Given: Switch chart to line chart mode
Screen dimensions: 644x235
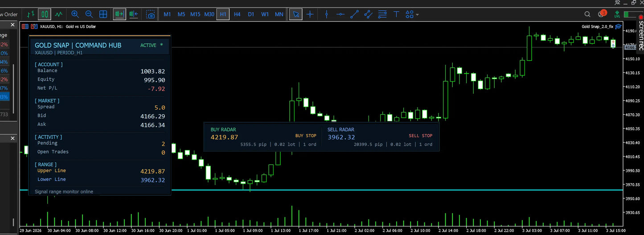Looking at the screenshot, I should pos(59,14).
